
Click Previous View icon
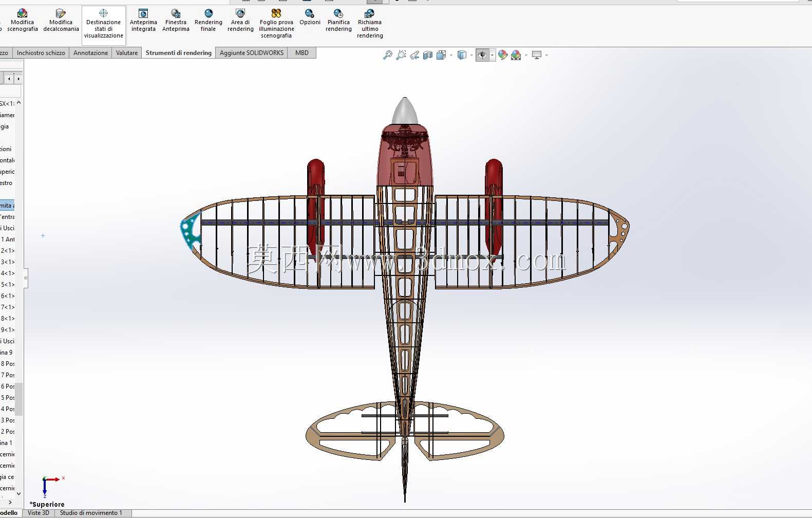click(x=414, y=55)
